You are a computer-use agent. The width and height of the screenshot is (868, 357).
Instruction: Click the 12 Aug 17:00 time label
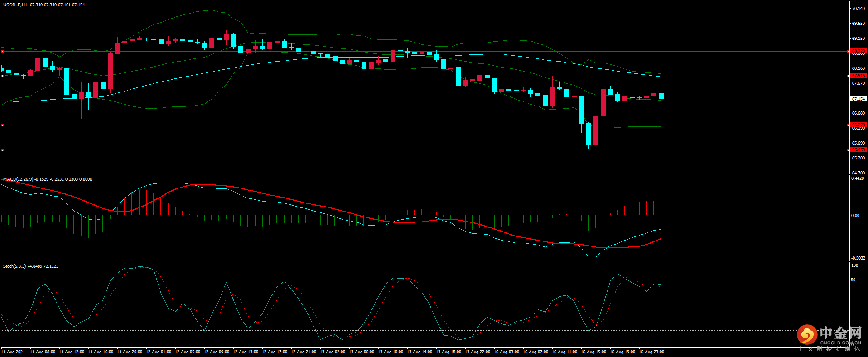coord(275,352)
